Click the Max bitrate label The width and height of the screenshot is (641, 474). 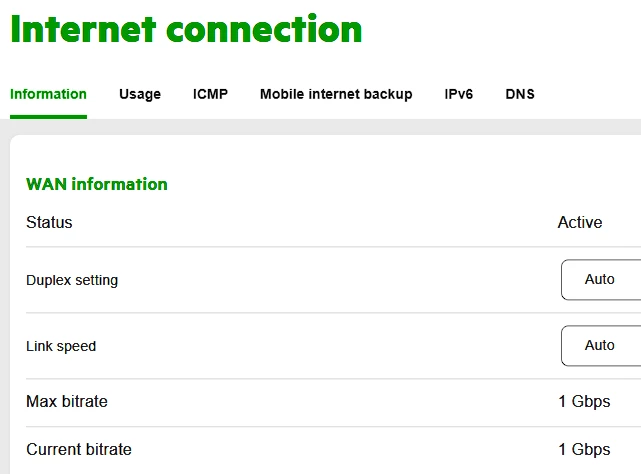coord(67,401)
